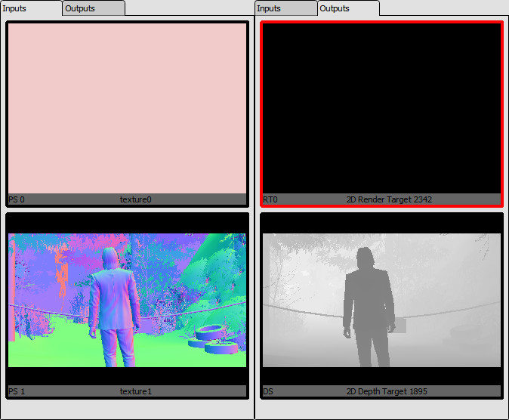This screenshot has width=509, height=420.
Task: Click the PS 0 slot label
Action: 17,199
